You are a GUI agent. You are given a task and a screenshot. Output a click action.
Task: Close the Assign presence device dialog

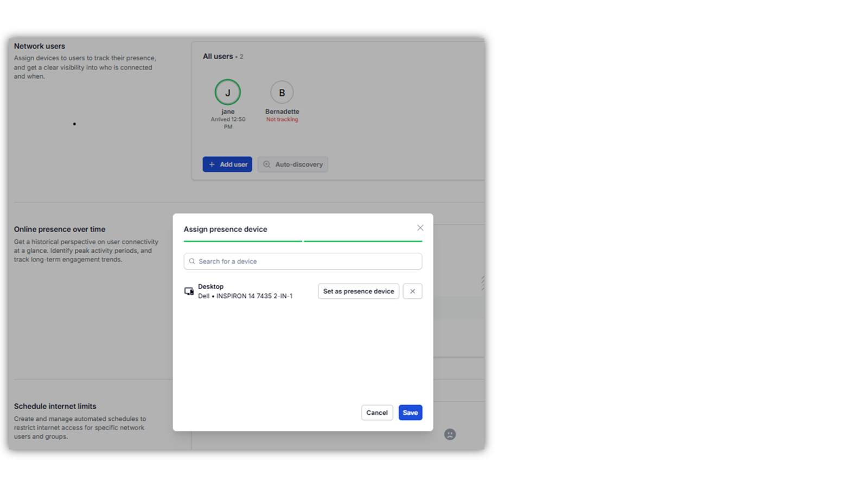pos(420,228)
